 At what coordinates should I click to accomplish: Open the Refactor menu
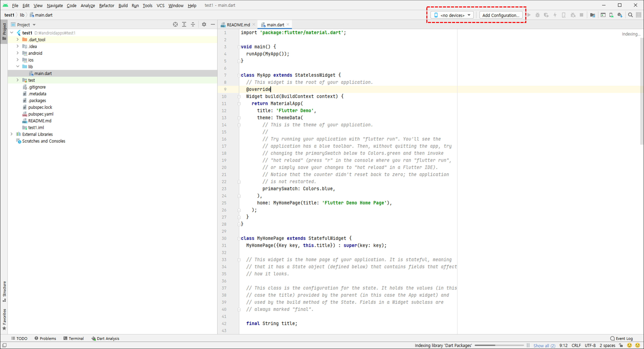coord(107,5)
